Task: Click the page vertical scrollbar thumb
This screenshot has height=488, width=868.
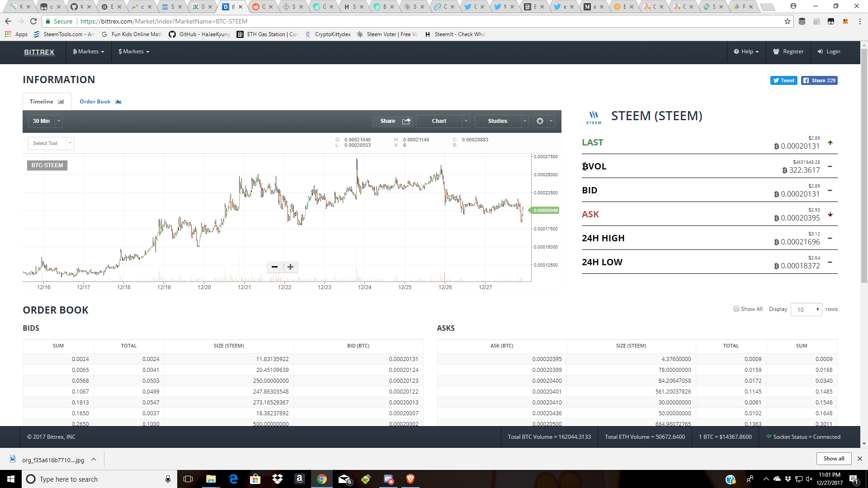Action: coord(864,165)
